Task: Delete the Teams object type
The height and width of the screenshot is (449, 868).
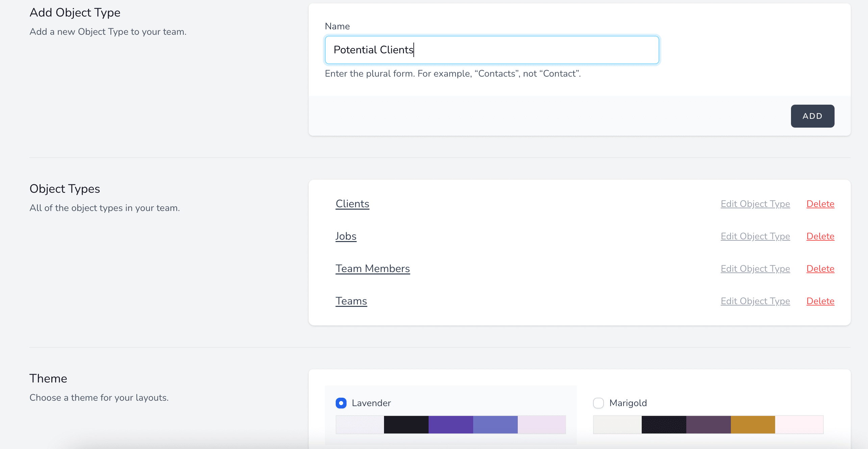Action: coord(820,301)
